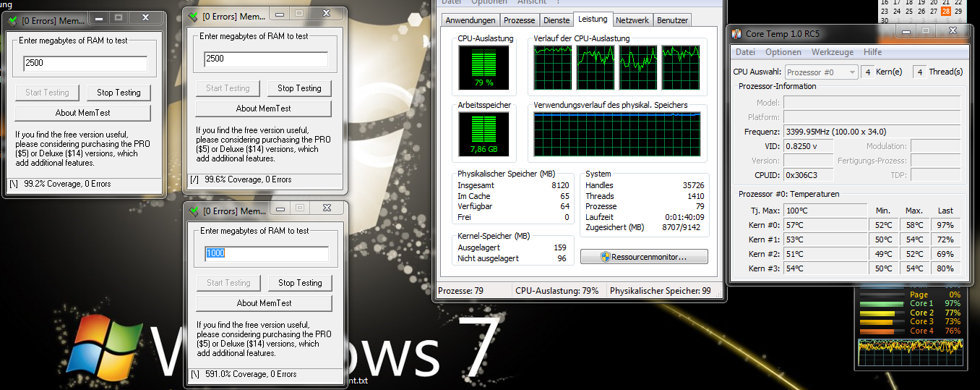Screen dimensions: 980x390
Task: Close the 99.2% coverage MemTest window
Action: coord(147,17)
